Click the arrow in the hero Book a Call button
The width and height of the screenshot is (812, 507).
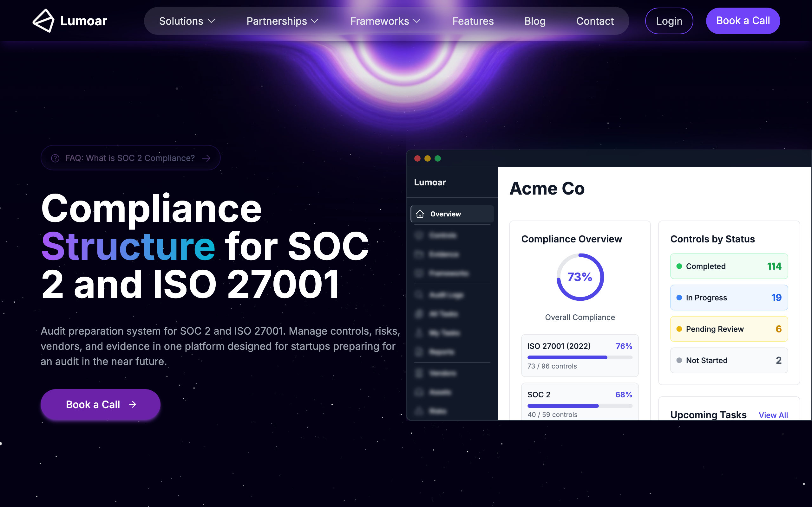click(133, 404)
